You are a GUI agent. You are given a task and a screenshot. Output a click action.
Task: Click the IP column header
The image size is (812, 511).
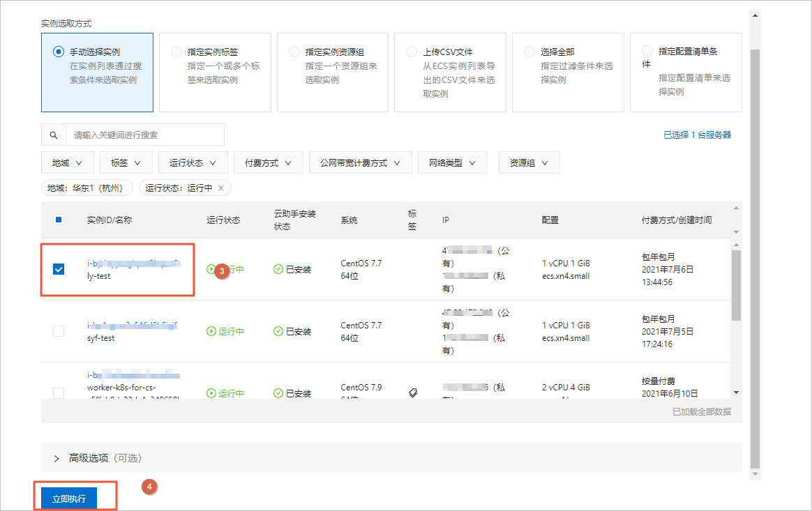445,220
